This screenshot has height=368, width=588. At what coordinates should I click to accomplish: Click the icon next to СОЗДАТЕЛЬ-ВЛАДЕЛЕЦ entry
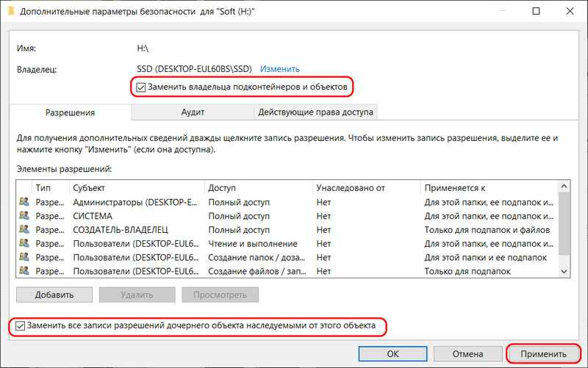(x=24, y=230)
